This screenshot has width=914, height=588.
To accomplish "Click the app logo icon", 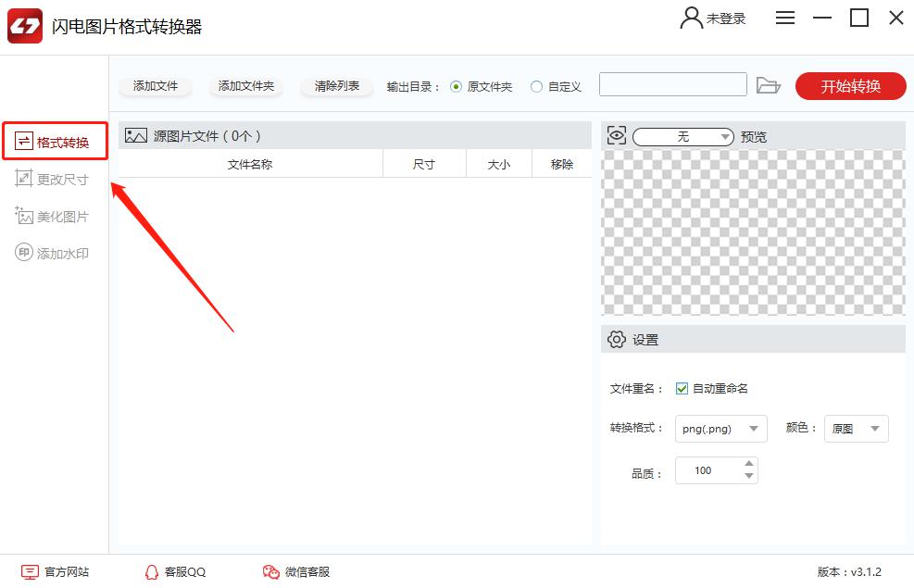I will click(x=25, y=27).
